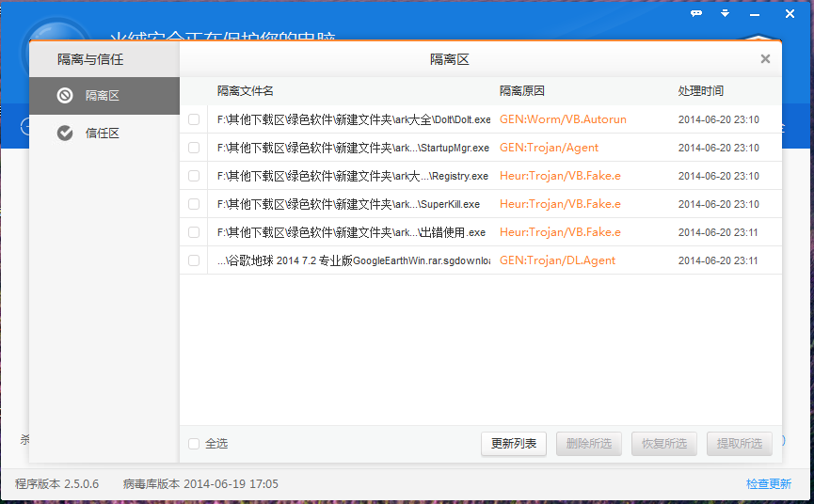Click the 隔离文件名 column header
The image size is (814, 504).
point(245,91)
